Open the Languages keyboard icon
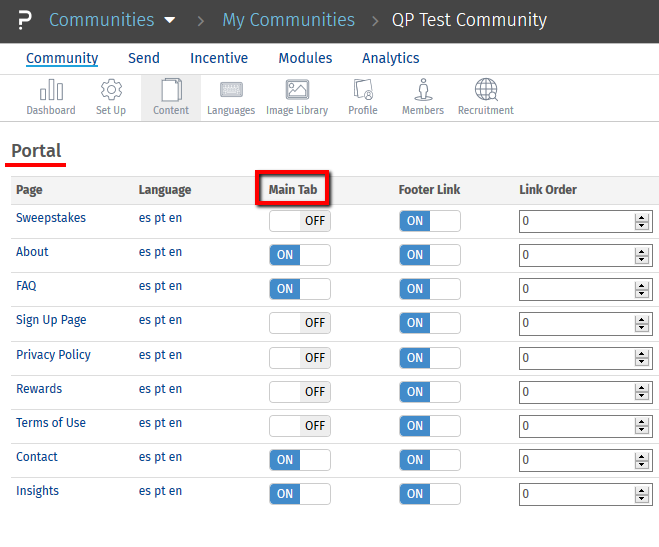The width and height of the screenshot is (659, 547). (x=231, y=97)
